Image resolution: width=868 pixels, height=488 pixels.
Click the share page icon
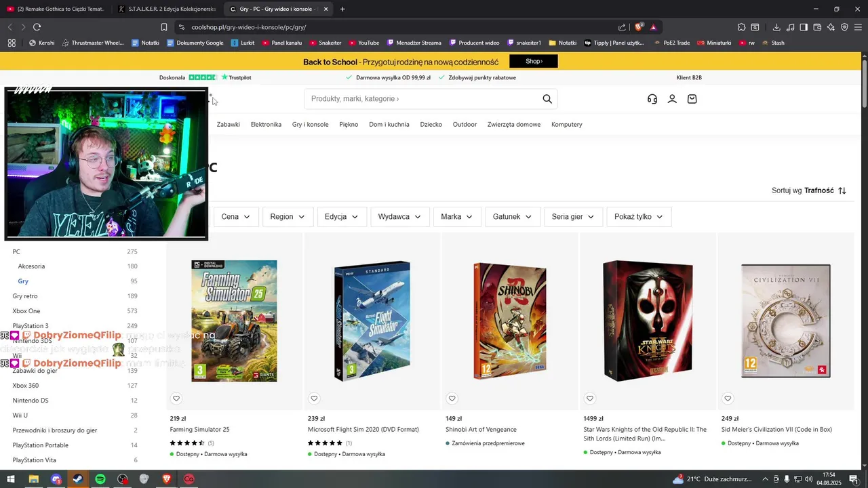click(x=622, y=27)
